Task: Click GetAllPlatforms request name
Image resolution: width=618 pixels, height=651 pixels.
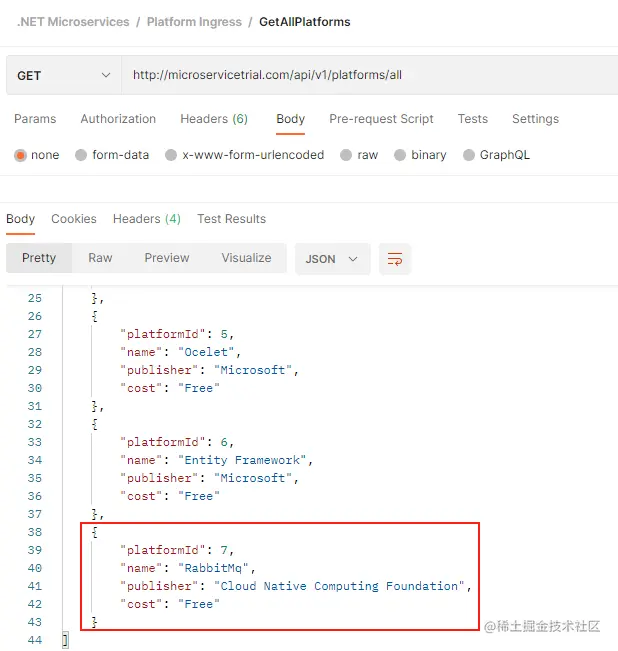Action: pos(305,22)
